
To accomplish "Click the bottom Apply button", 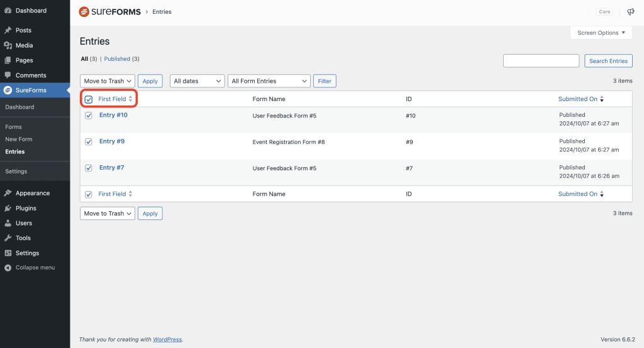I will click(150, 214).
